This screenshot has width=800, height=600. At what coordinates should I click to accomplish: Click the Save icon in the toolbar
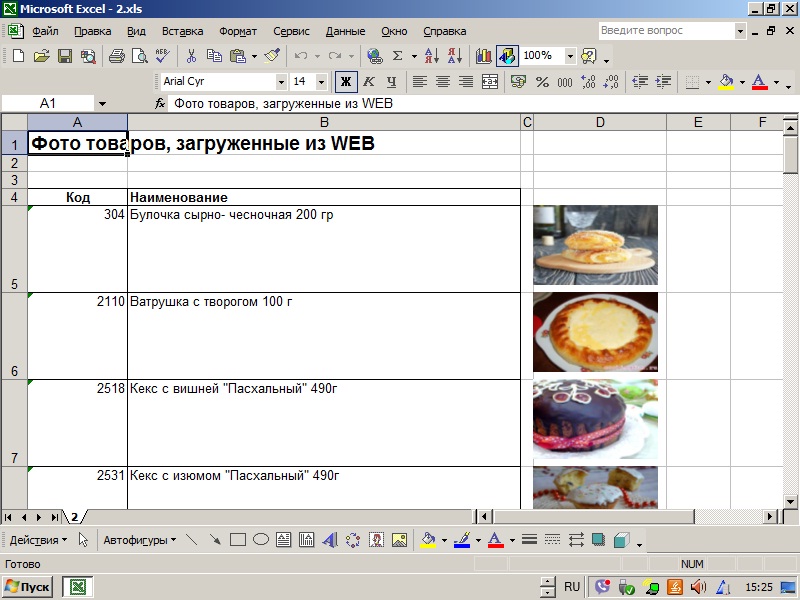(x=64, y=56)
